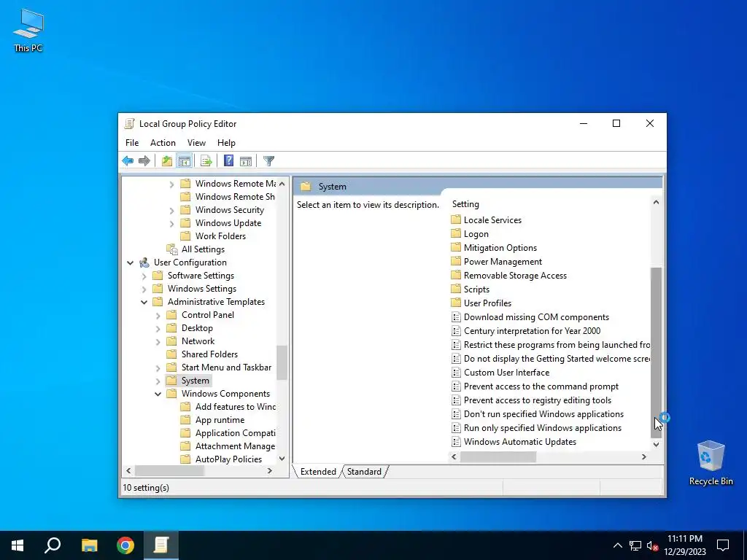Screen dimensions: 747x560
Task: Launch Chrome from the taskbar
Action: [x=125, y=545]
